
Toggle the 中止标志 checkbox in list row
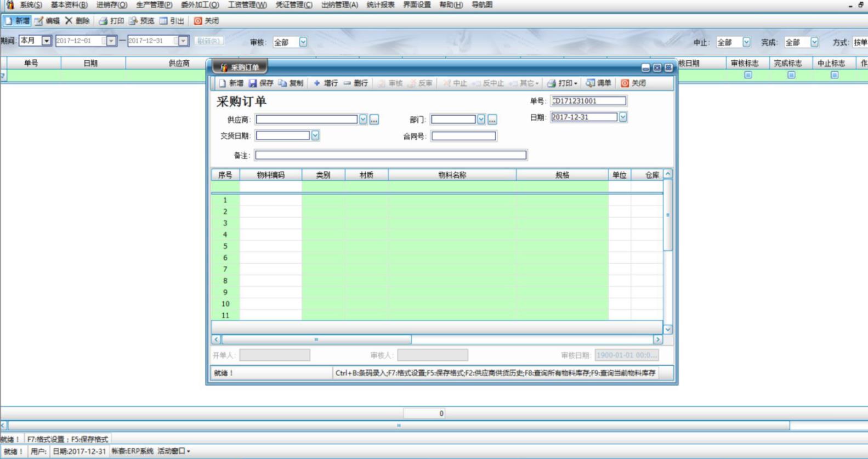[835, 75]
